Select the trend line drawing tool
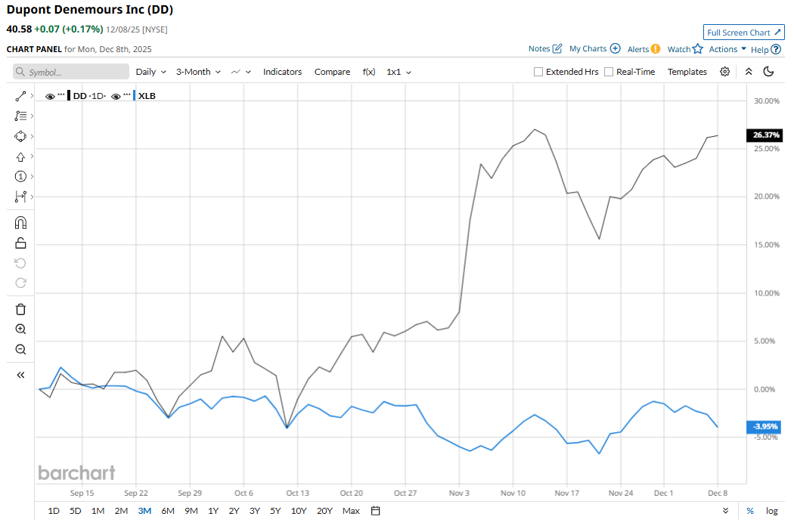The width and height of the screenshot is (794, 532). point(20,96)
